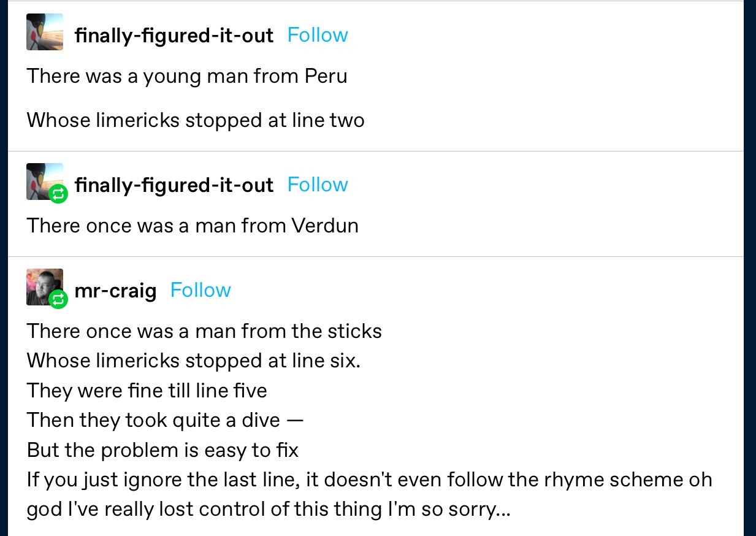Open the mr-craig username link

coord(115,290)
